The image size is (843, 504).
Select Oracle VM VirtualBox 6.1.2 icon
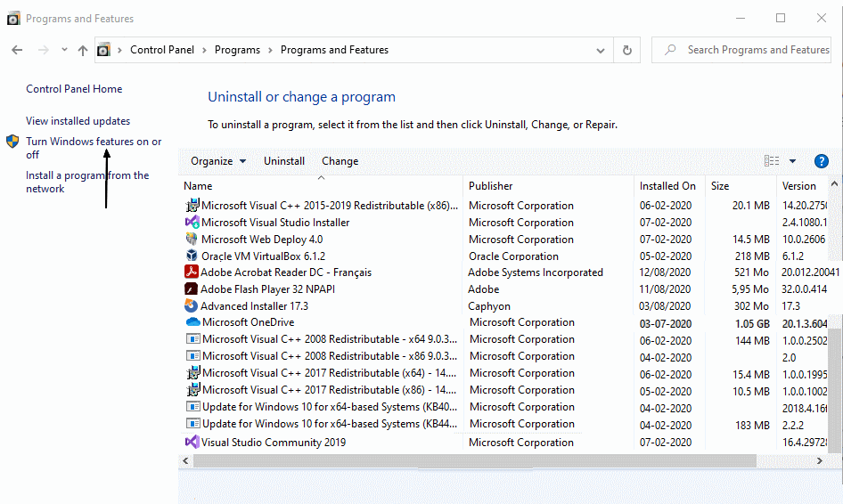click(x=192, y=256)
